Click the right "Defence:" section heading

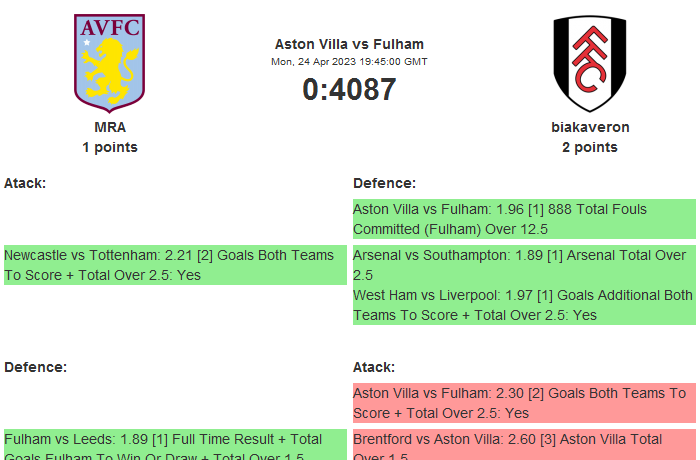pos(384,183)
